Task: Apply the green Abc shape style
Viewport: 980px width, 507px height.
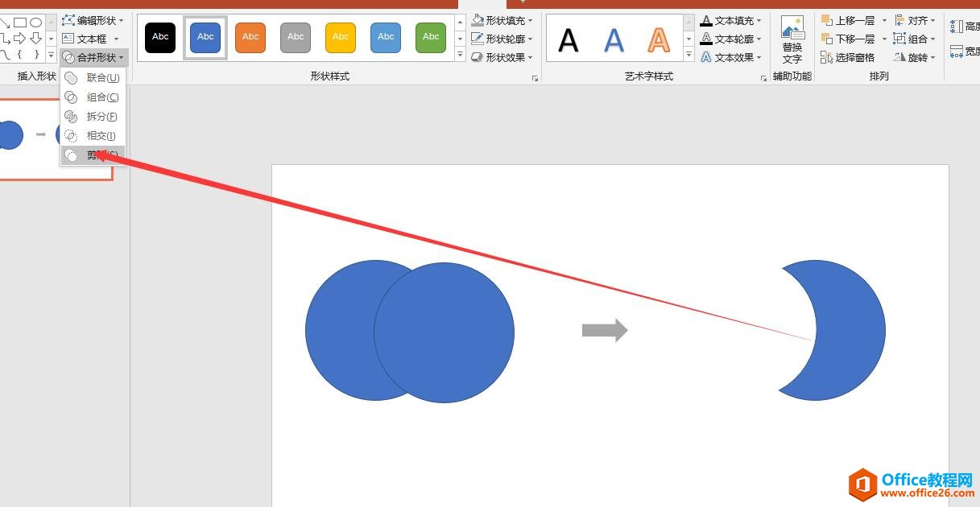Action: (431, 37)
